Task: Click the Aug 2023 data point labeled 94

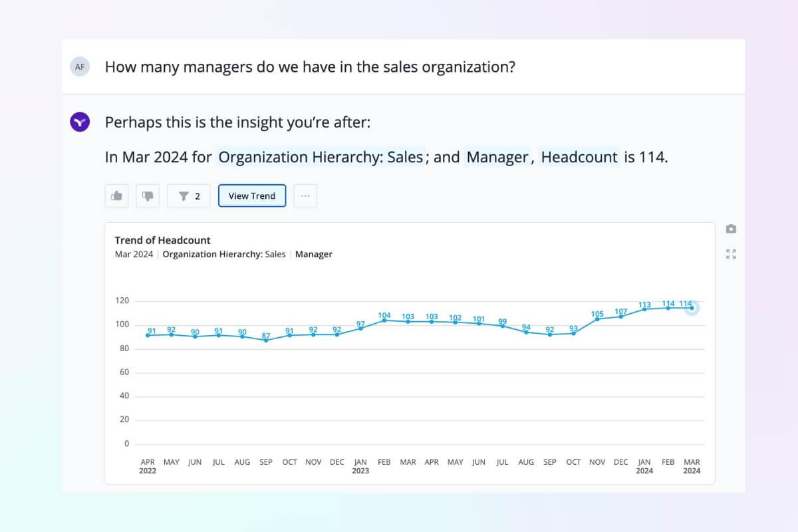Action: [526, 332]
